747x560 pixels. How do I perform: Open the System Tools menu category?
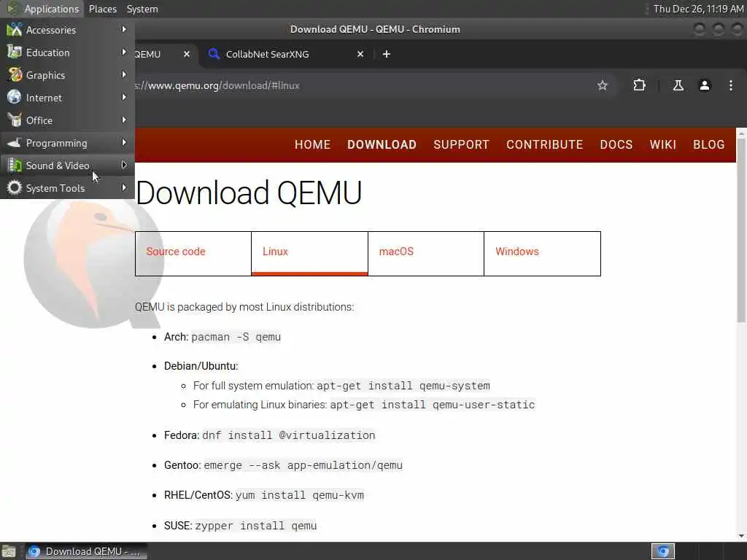[67, 188]
